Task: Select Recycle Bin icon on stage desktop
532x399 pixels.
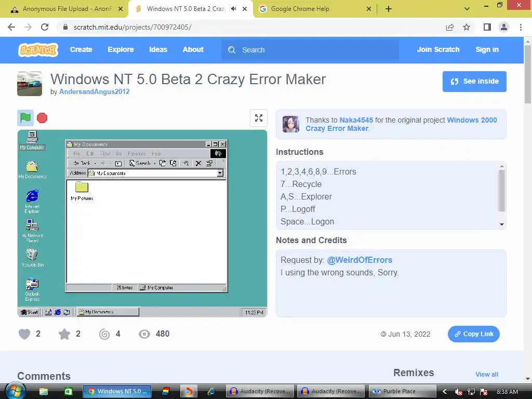Action: pyautogui.click(x=32, y=258)
